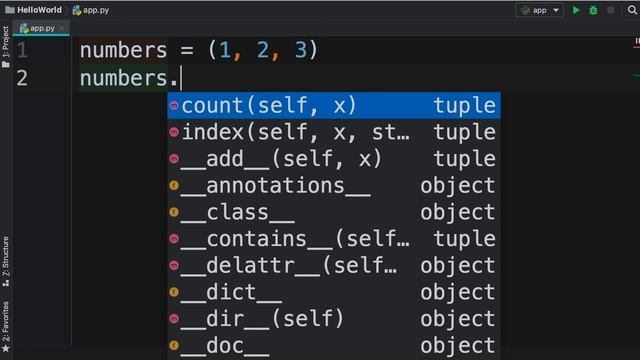Open search everywhere magnifier icon
The image size is (640, 360).
[x=632, y=10]
